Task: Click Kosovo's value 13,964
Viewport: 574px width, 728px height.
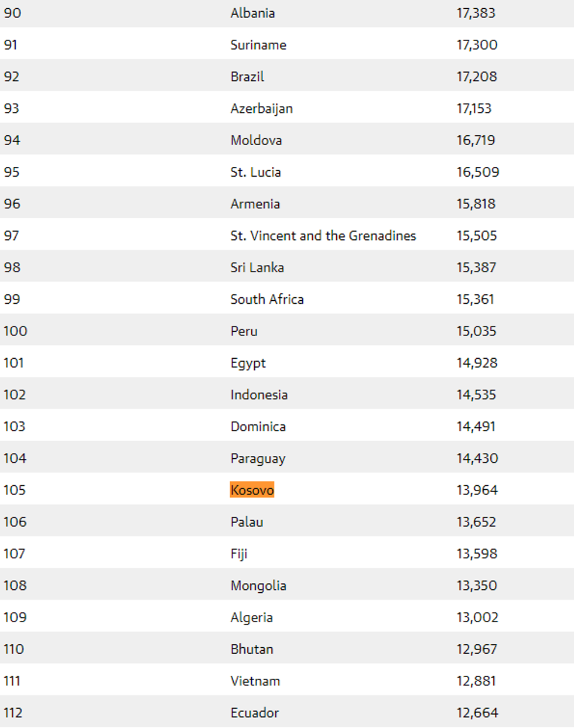Action: click(x=477, y=490)
